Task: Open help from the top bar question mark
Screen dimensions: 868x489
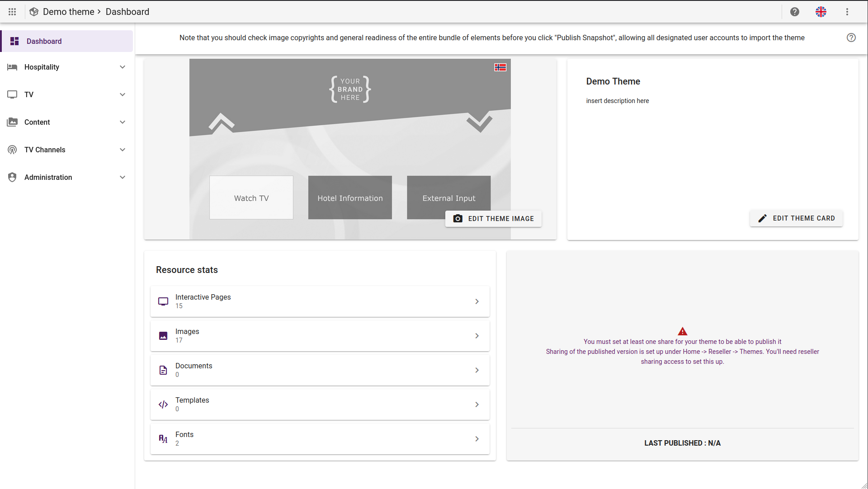Action: tap(795, 12)
